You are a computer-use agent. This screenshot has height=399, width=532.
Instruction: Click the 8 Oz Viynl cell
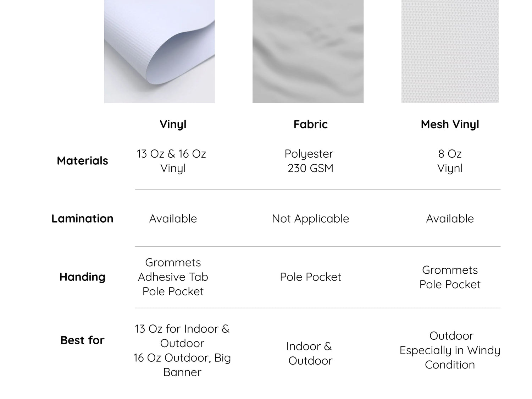point(450,161)
